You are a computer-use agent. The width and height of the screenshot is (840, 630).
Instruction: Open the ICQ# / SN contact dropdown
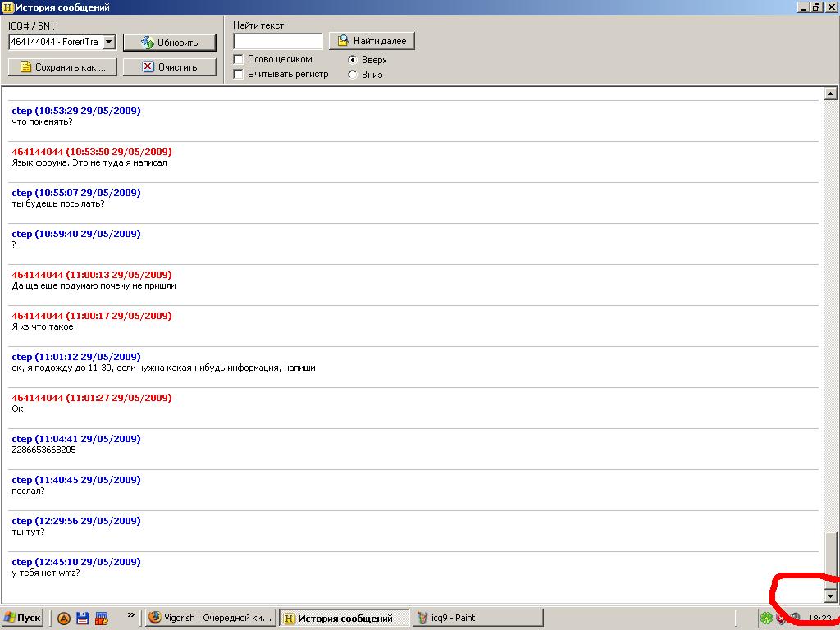click(x=109, y=42)
